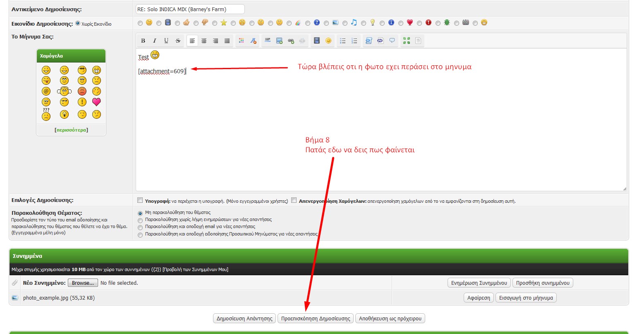Insert the exclamation mark smiley
The image size is (644, 334).
pos(82,102)
